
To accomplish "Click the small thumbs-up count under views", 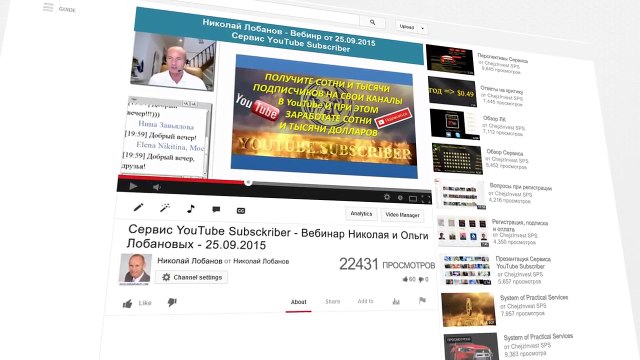I will click(x=409, y=279).
